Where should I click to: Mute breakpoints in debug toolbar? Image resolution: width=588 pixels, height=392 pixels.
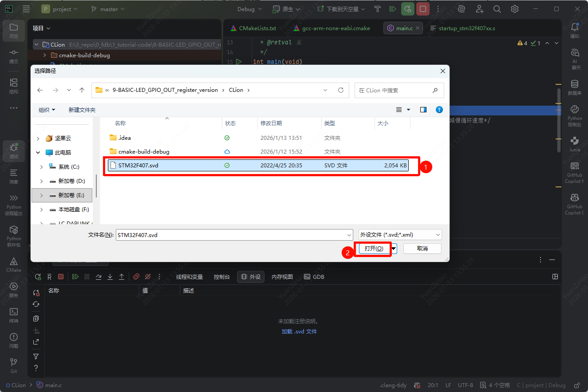point(148,277)
